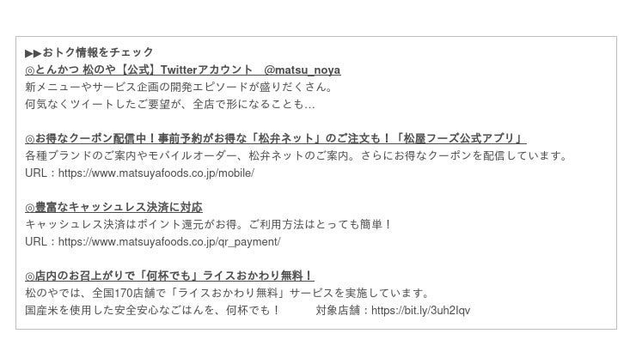The width and height of the screenshot is (636, 364).
Task: Click the 何気なくツイートしたご要望が text line
Action: [x=170, y=104]
